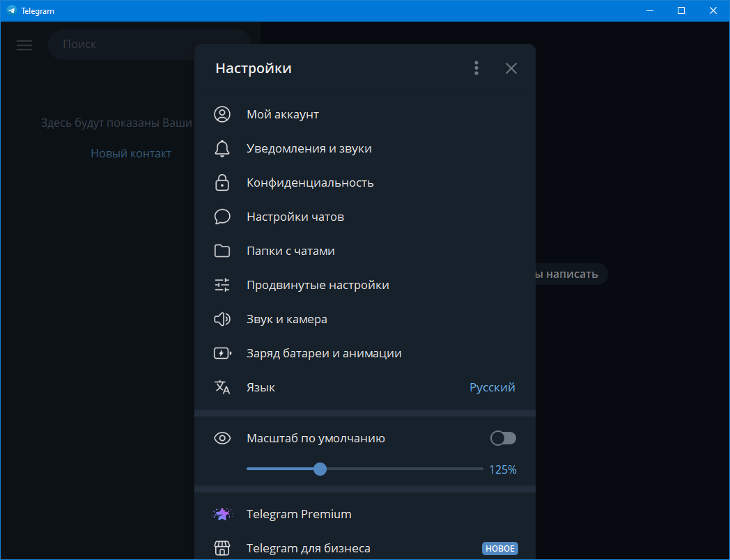Click the Масштаб по умолчанию label

(316, 438)
